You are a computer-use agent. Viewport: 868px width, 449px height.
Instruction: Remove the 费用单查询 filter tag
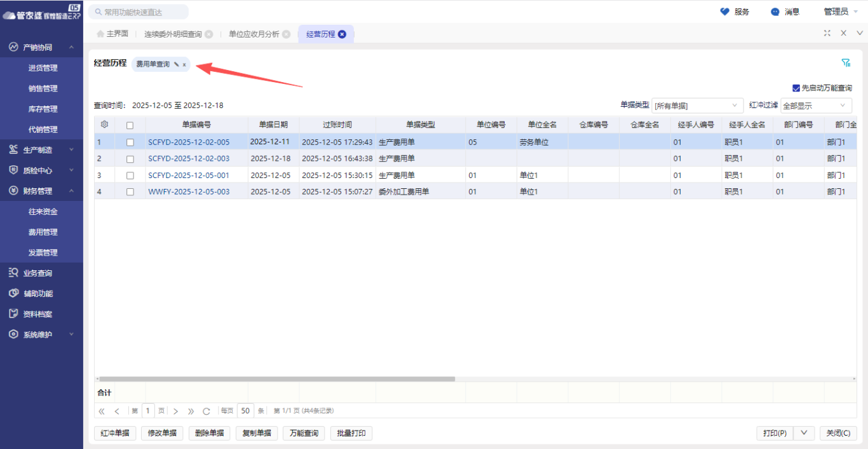pos(184,65)
